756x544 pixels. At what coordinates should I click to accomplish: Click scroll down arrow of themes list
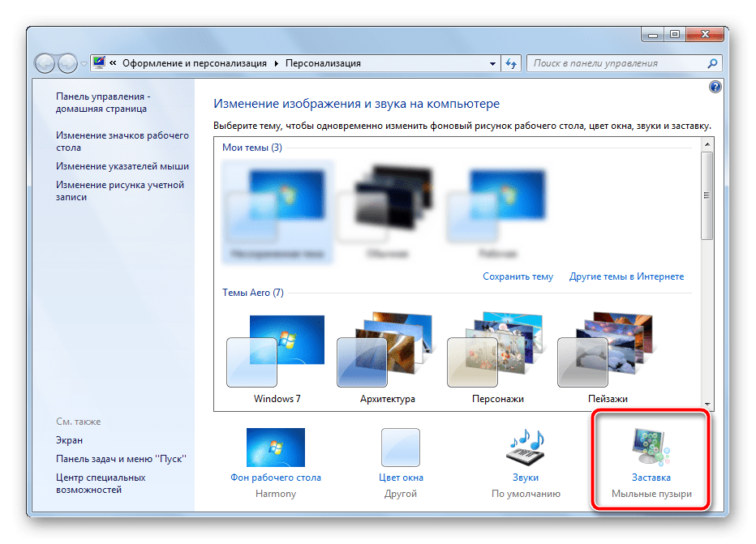pos(707,405)
